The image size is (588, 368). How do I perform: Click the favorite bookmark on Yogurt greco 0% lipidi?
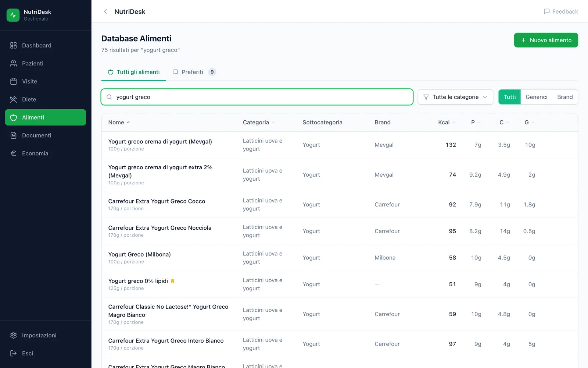[172, 281]
